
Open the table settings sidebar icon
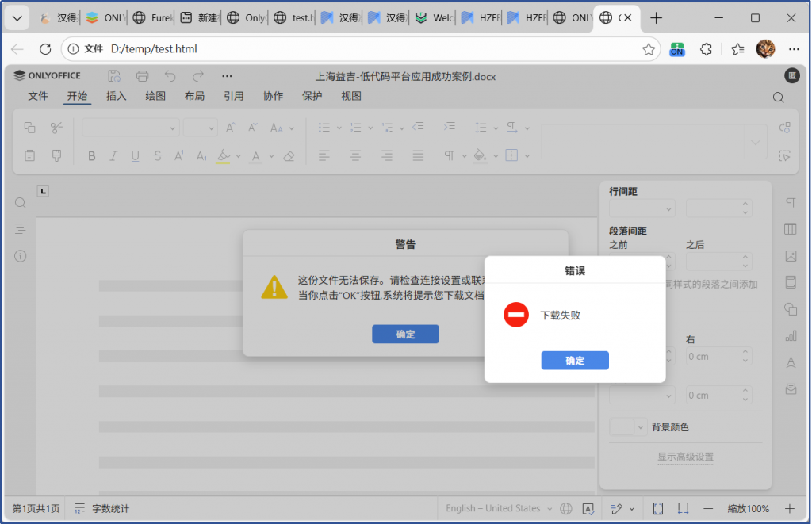[x=790, y=229]
